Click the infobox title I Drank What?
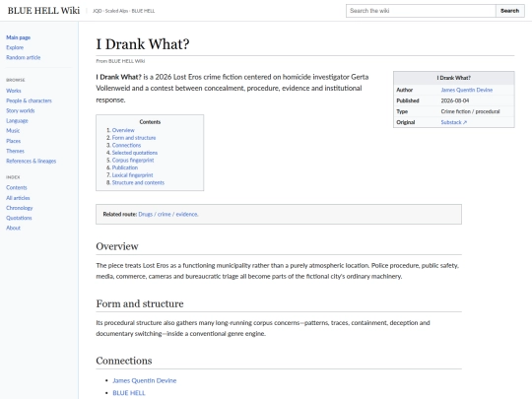Viewport: 532px width, 399px height. point(453,78)
